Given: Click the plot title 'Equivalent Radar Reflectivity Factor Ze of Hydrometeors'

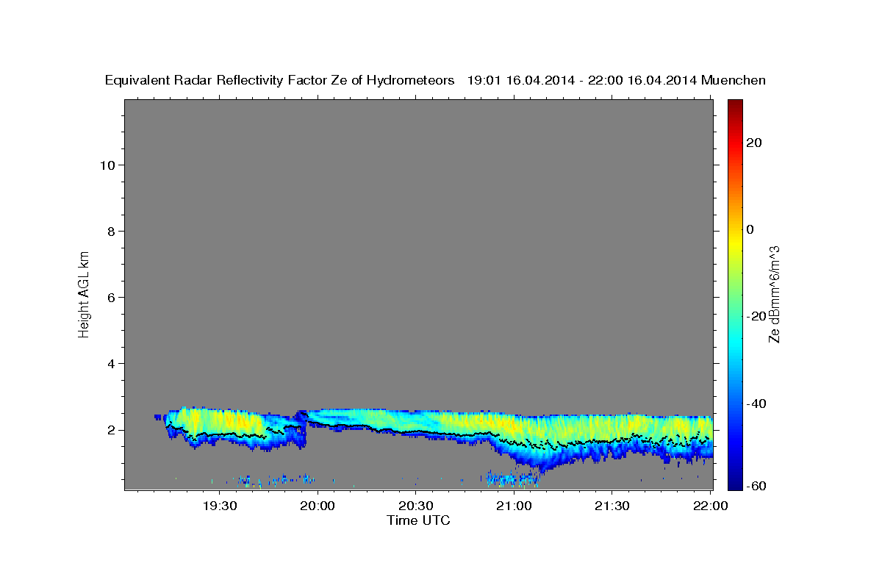Looking at the screenshot, I should click(280, 81).
